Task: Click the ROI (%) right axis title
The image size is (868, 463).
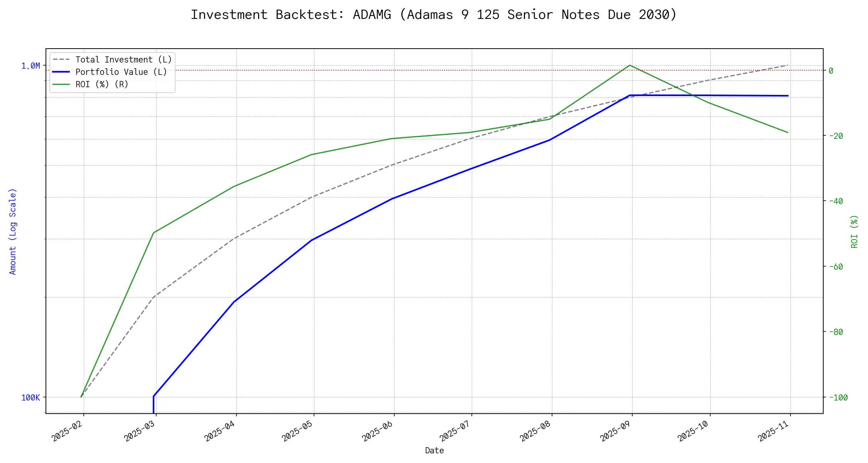Action: (854, 231)
